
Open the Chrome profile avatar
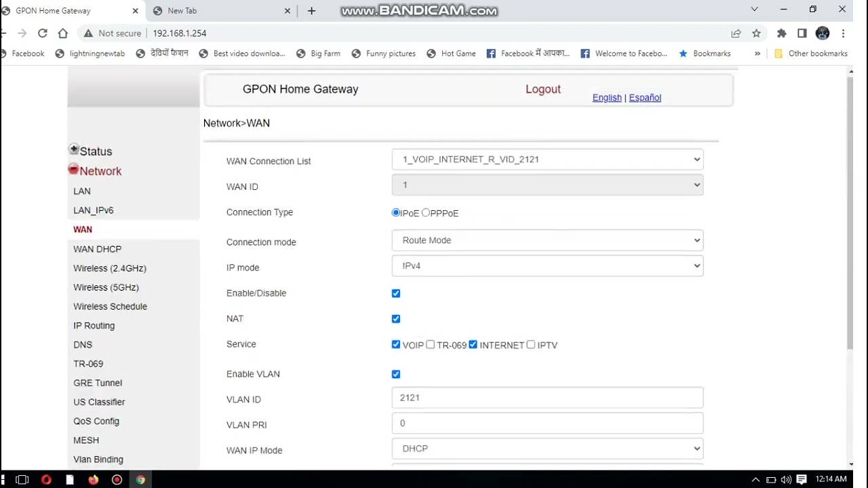[823, 33]
